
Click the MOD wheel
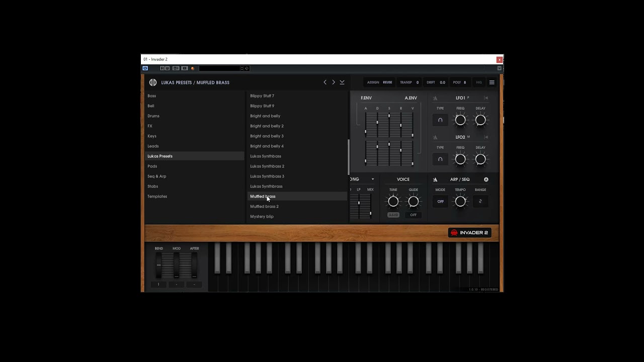pyautogui.click(x=177, y=265)
